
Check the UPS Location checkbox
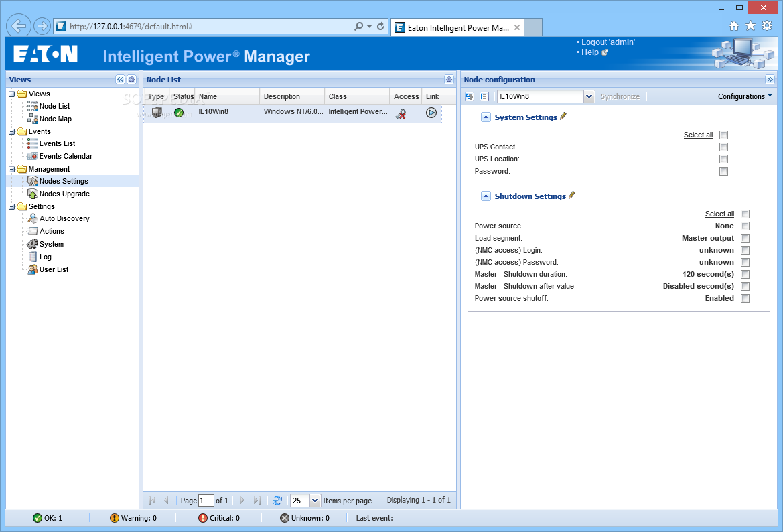[x=723, y=159]
